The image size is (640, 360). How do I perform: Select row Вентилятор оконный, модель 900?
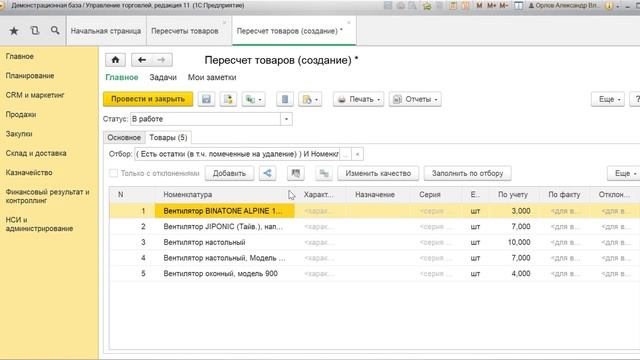[x=375, y=273]
